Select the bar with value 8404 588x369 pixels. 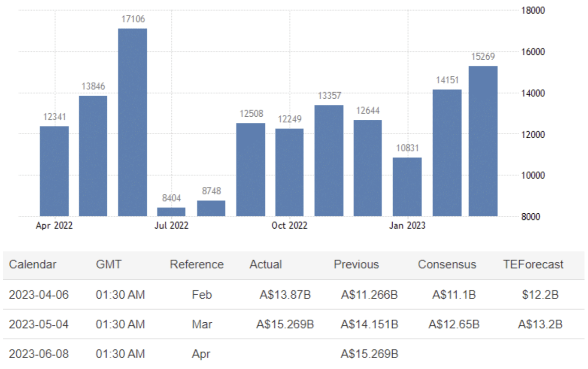click(171, 212)
